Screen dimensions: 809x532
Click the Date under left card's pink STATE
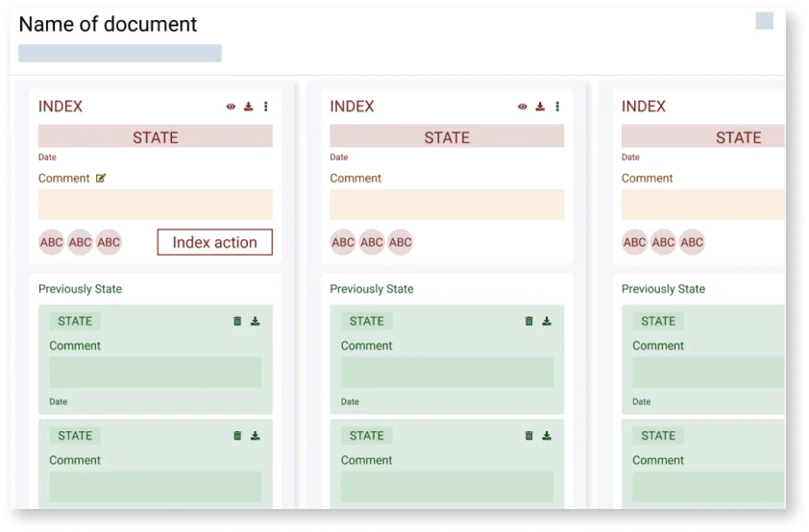(x=47, y=157)
